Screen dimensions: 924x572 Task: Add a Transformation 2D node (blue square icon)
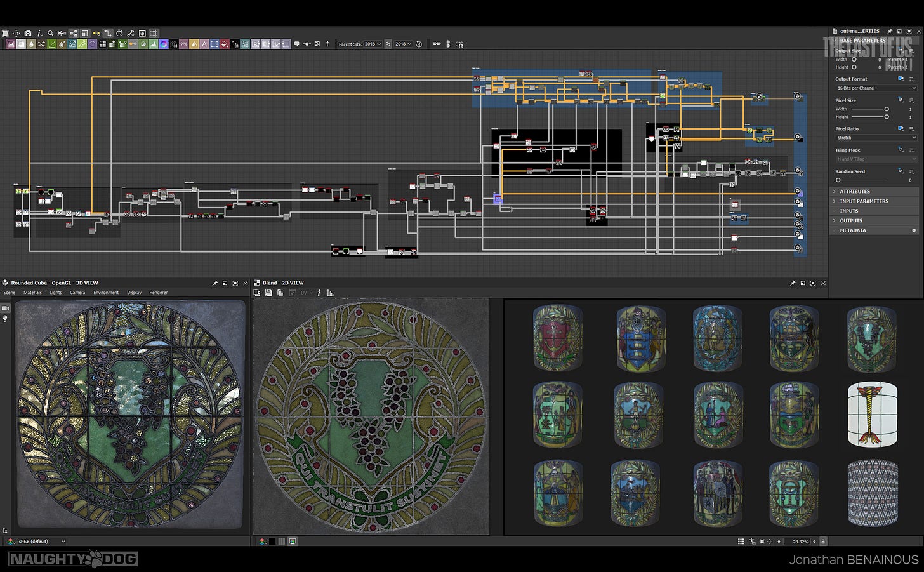tap(214, 44)
